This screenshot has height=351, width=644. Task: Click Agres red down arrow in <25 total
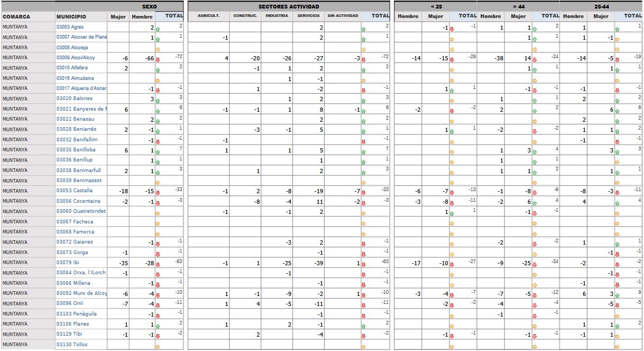pyautogui.click(x=452, y=29)
